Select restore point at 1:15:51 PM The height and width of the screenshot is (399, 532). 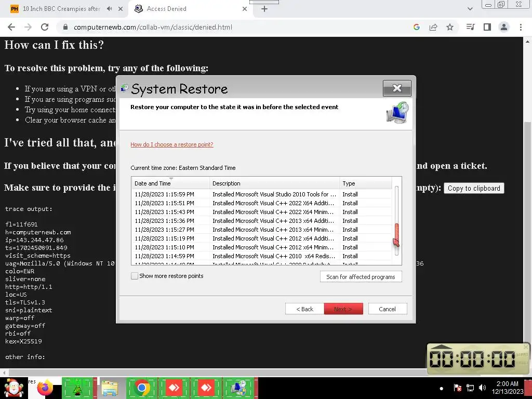262,203
